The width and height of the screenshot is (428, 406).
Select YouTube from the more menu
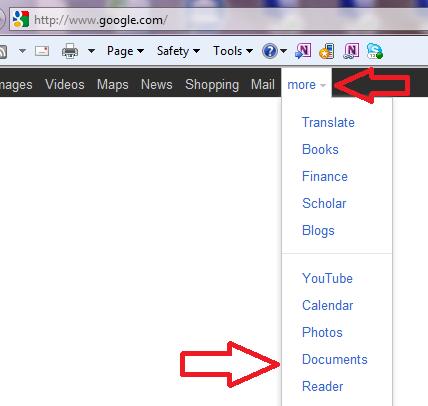[x=327, y=278]
